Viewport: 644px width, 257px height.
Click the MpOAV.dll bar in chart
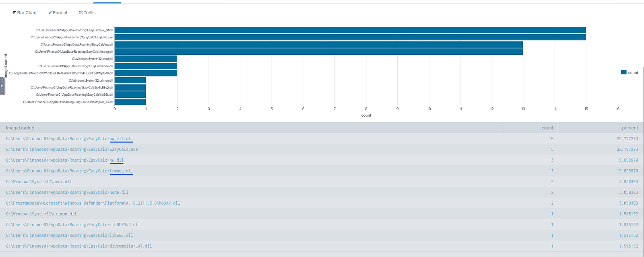[x=146, y=73]
